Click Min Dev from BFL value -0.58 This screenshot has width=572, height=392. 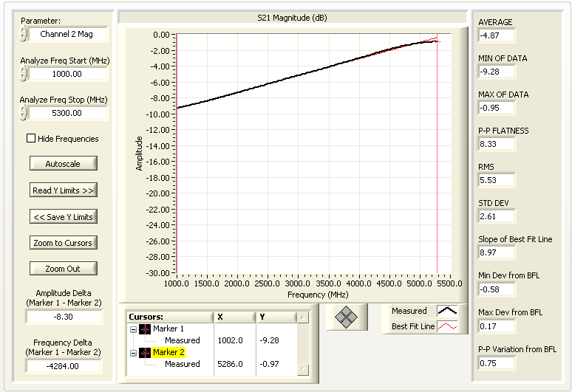pyautogui.click(x=496, y=289)
